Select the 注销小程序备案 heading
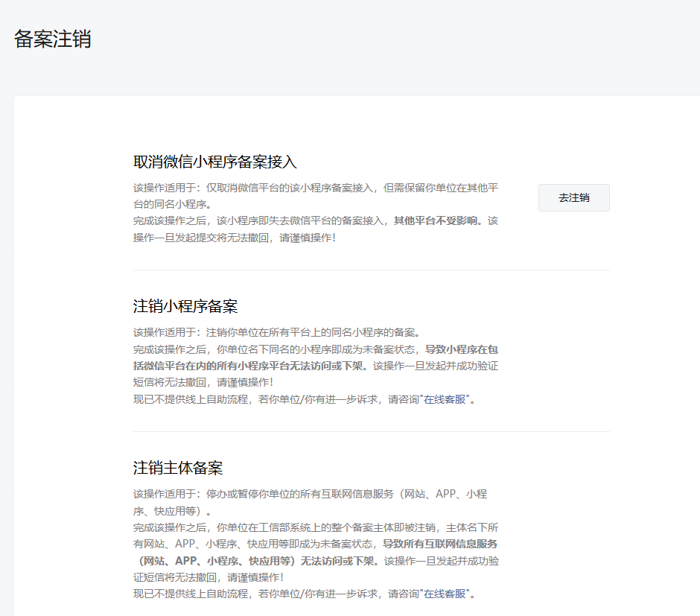Screen dimensions: 700x616 185,306
